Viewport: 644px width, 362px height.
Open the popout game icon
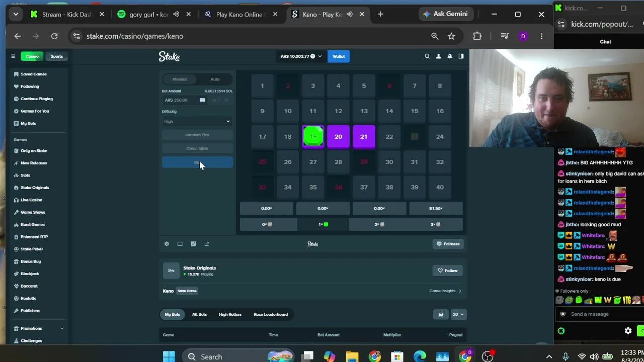206,244
